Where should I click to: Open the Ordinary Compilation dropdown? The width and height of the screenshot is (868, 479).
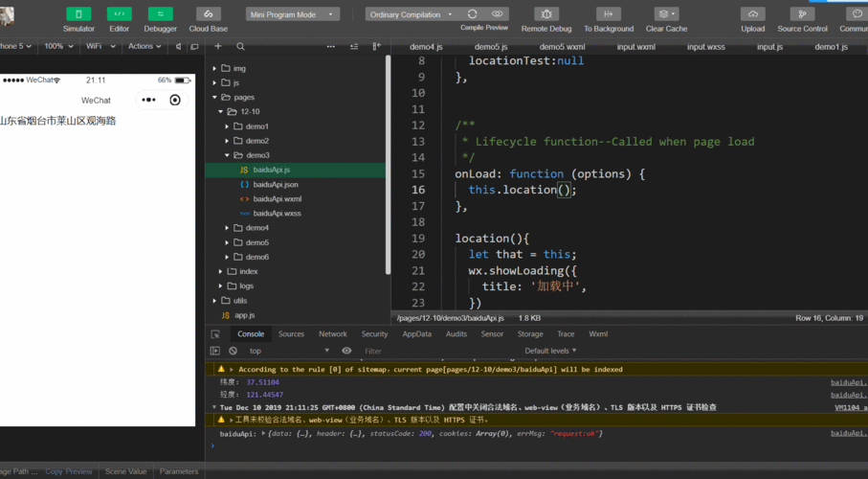coord(412,14)
